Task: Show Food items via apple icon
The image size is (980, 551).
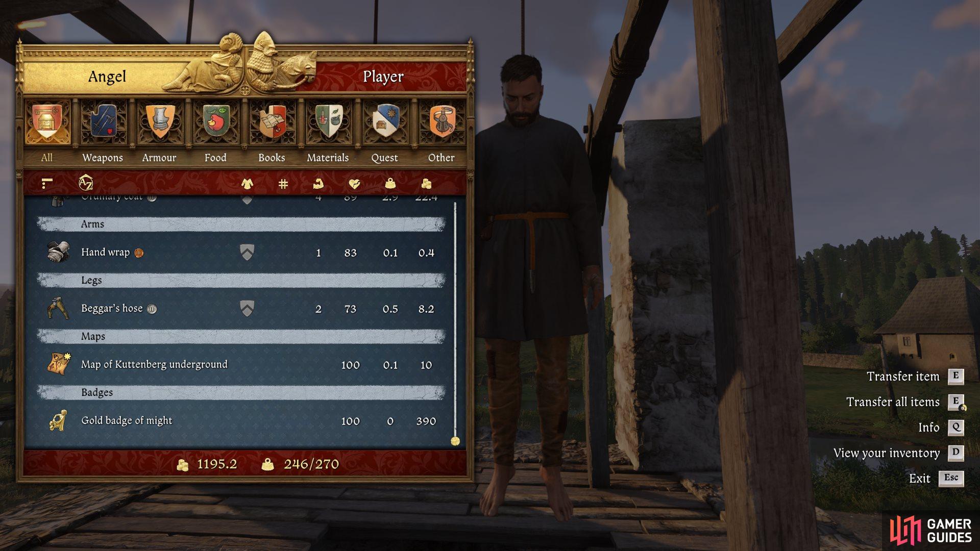Action: pyautogui.click(x=216, y=121)
